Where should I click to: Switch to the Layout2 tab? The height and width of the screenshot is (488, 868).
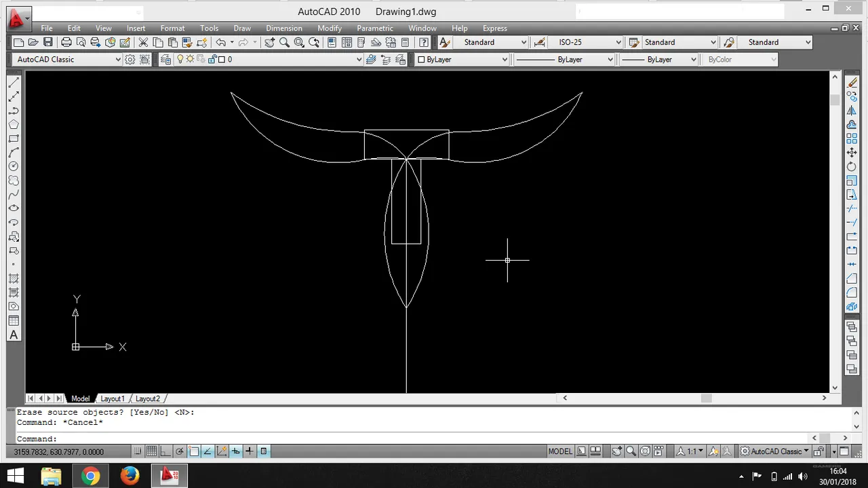coord(148,398)
